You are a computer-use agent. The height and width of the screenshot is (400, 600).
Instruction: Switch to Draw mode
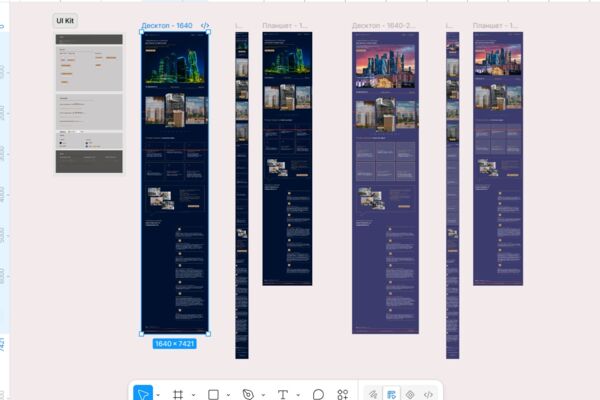point(373,394)
